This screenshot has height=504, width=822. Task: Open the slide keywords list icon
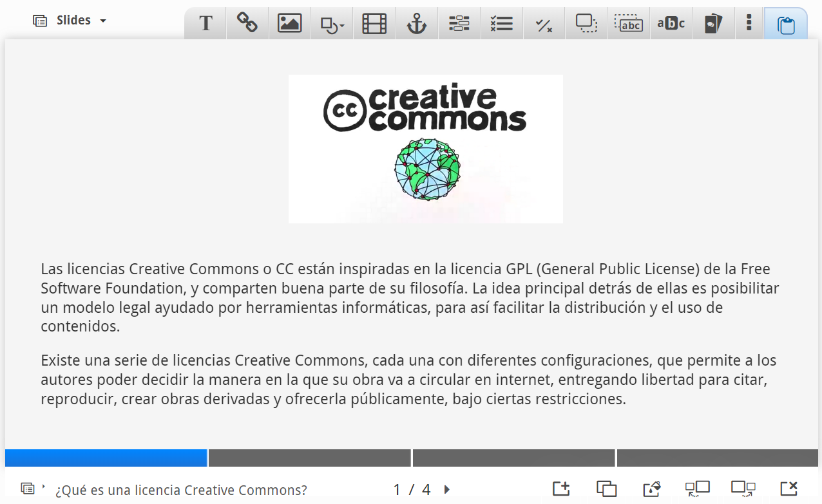click(27, 489)
